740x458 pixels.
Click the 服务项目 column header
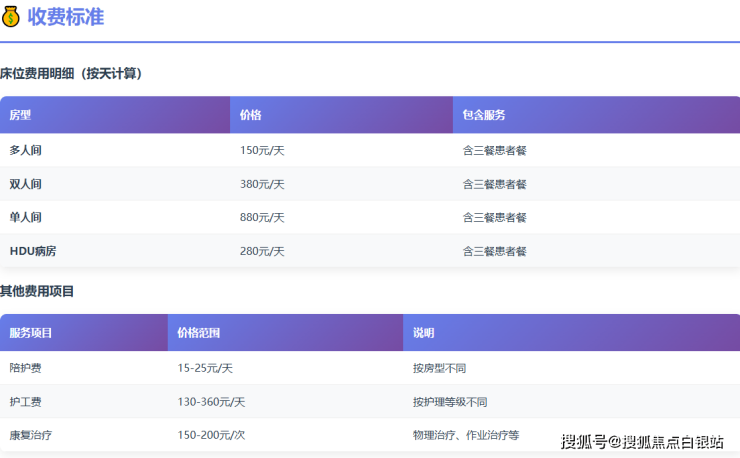pyautogui.click(x=31, y=333)
